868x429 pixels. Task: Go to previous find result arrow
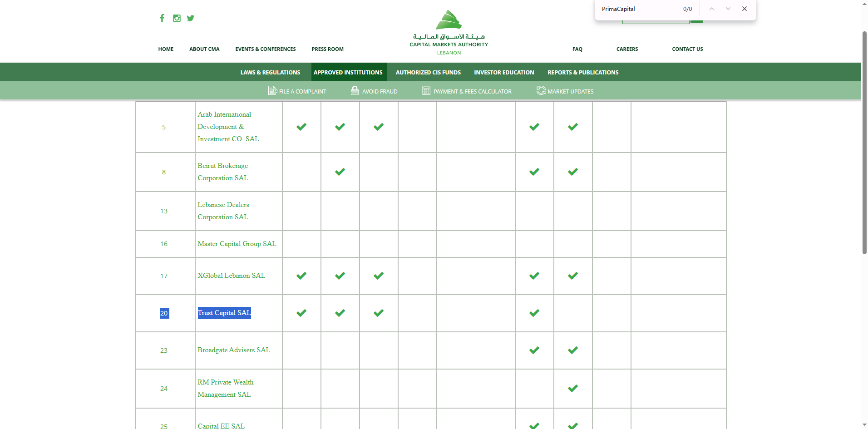712,9
